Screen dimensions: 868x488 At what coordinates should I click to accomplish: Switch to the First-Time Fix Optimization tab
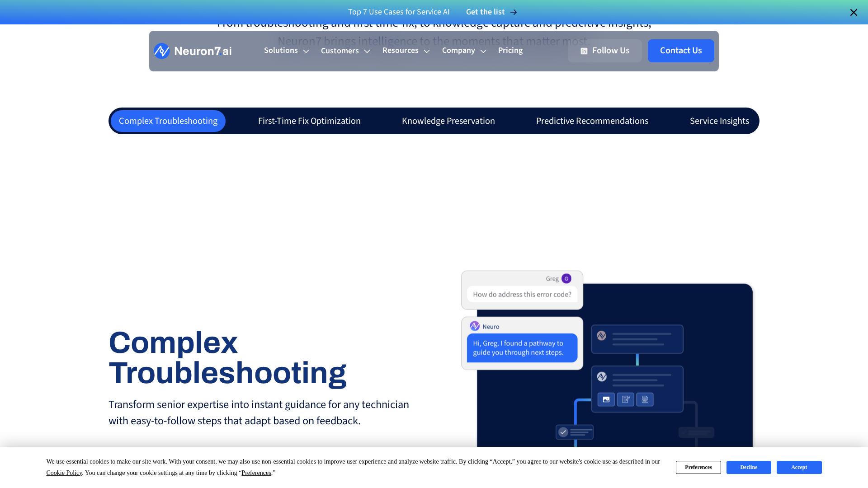point(309,121)
